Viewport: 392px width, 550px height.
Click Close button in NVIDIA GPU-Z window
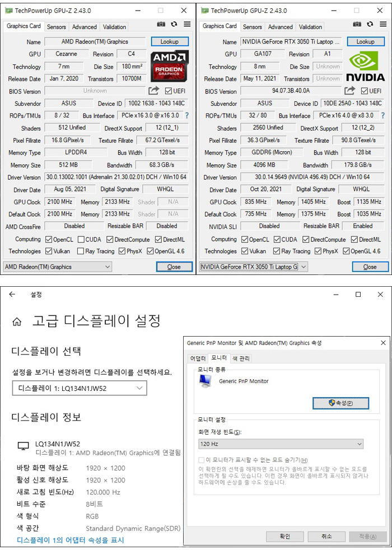click(370, 267)
